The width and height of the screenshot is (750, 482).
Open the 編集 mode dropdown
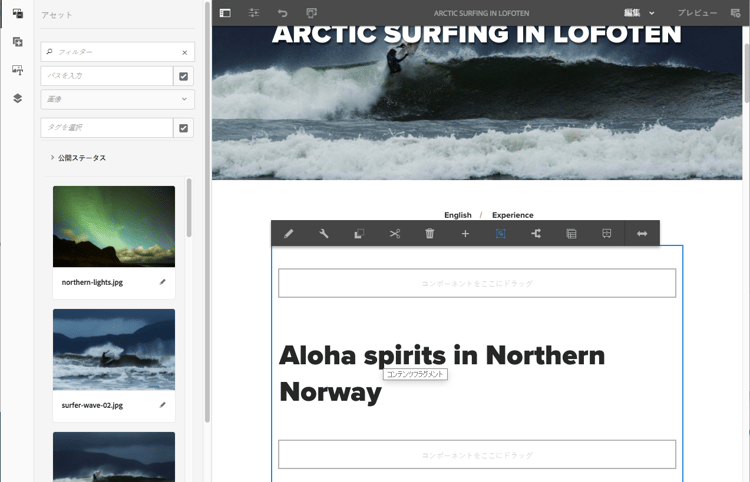[x=639, y=13]
